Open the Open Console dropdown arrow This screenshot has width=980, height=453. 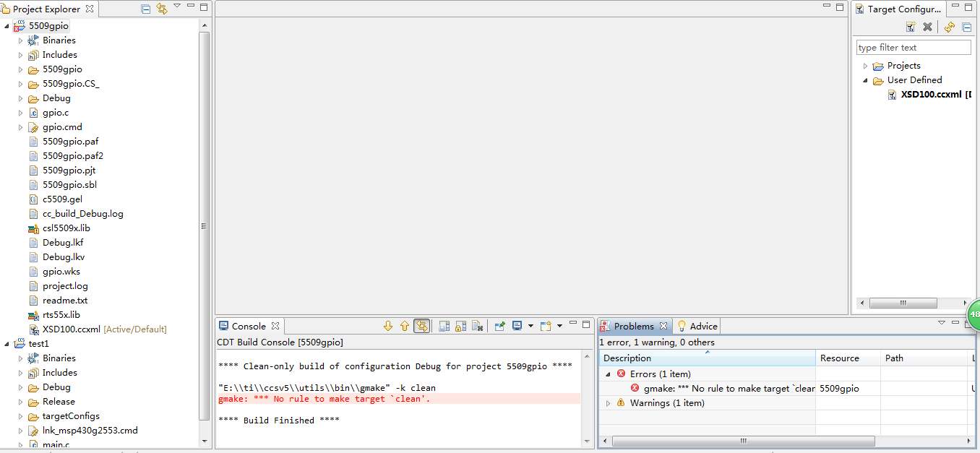559,326
